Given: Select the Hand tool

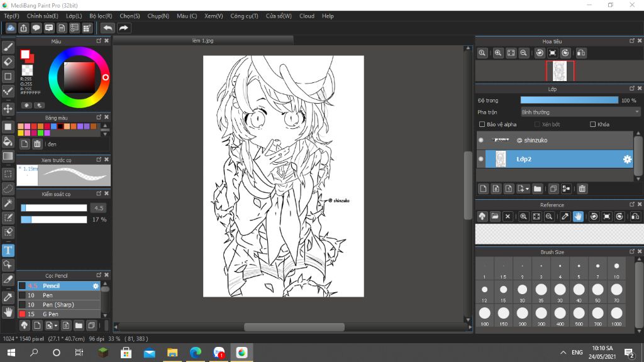Looking at the screenshot, I should tap(8, 312).
